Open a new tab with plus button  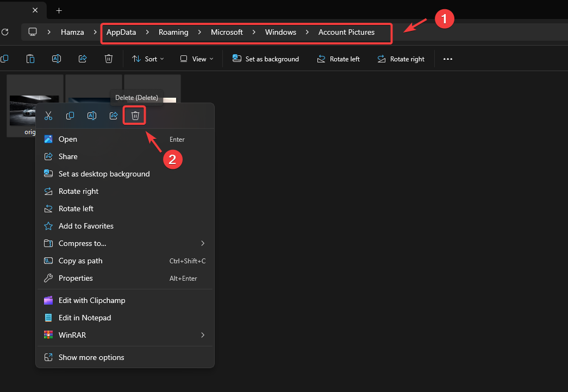point(59,10)
